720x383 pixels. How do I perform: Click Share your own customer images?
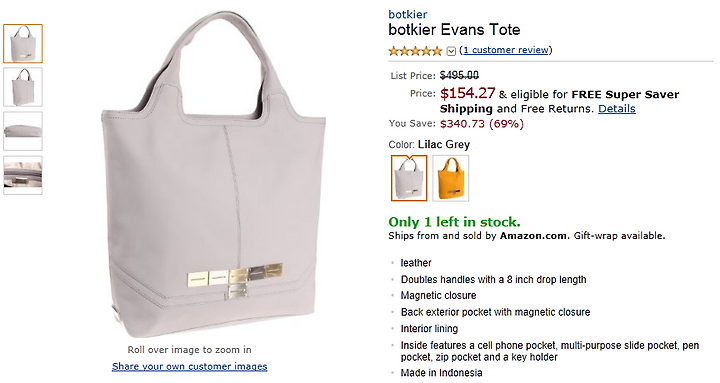pyautogui.click(x=190, y=366)
